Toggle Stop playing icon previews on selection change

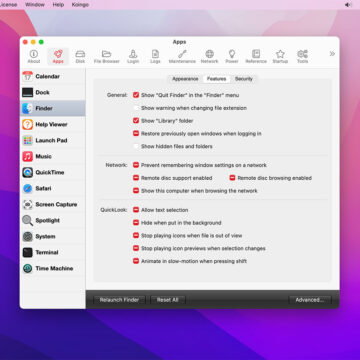tap(136, 248)
